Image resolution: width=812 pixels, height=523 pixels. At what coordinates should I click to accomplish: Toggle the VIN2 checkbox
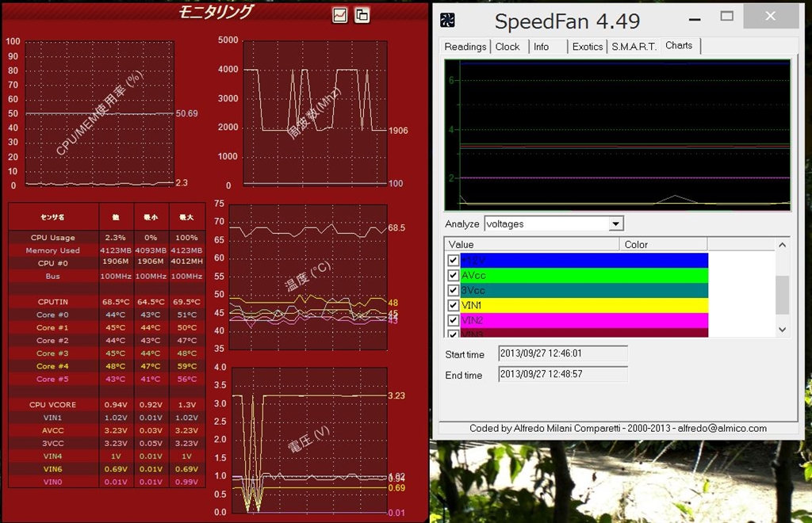point(453,320)
